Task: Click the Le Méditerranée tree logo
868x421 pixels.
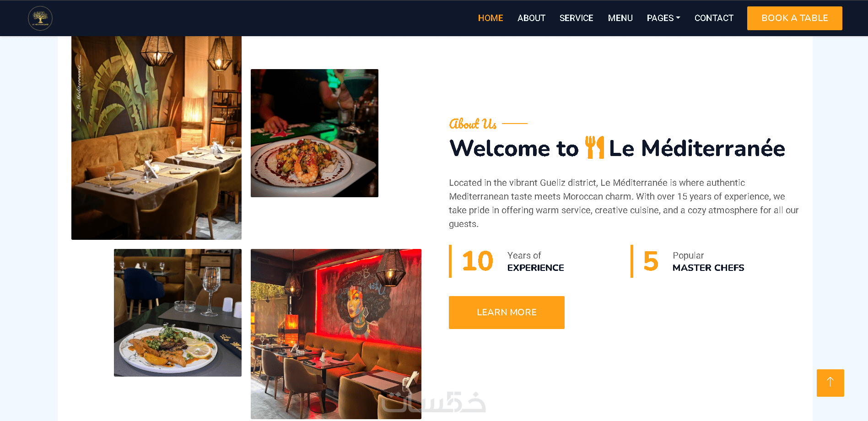Action: pyautogui.click(x=40, y=18)
